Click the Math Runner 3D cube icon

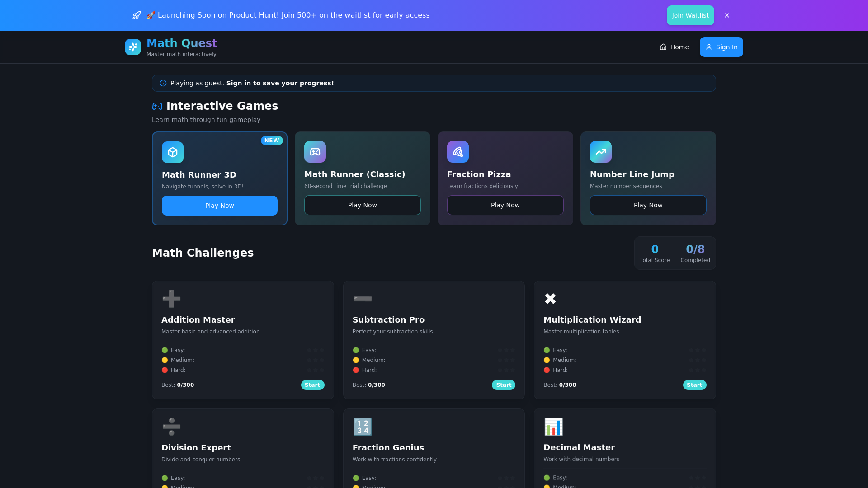coord(173,152)
